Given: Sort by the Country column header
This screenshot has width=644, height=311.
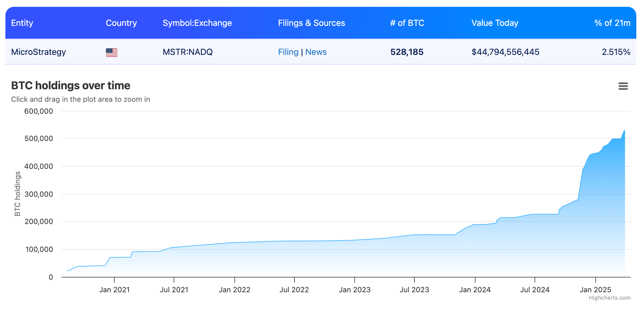Looking at the screenshot, I should [121, 23].
